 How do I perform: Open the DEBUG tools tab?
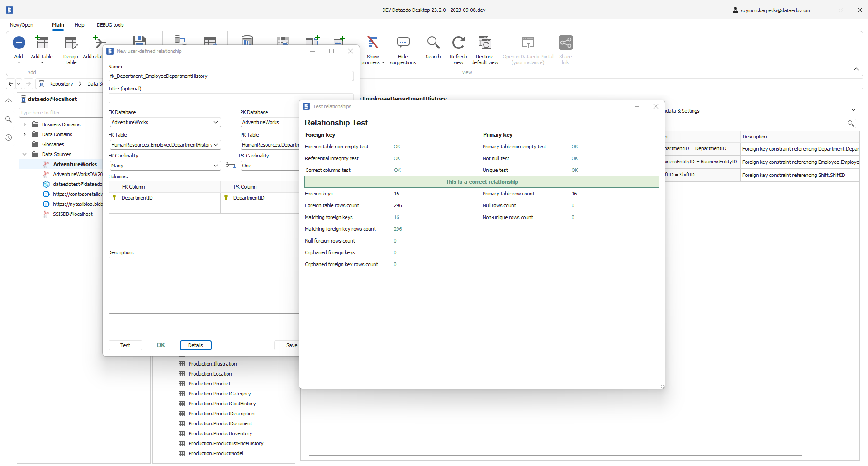coord(110,25)
